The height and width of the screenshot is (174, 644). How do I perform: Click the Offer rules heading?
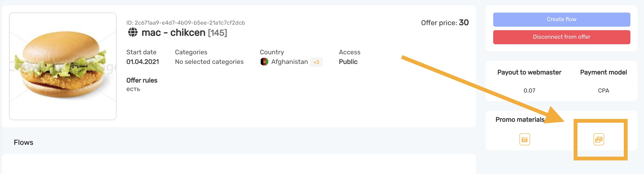(x=142, y=80)
